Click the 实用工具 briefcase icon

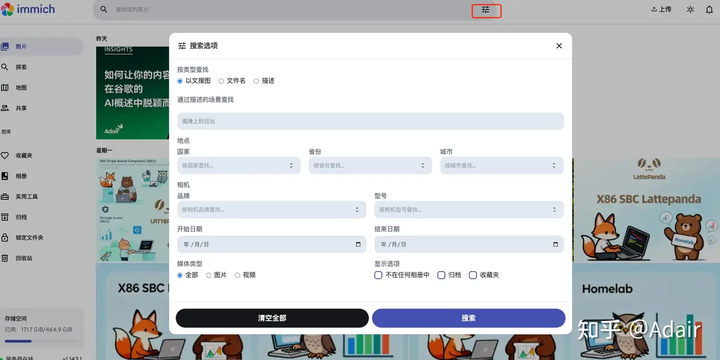5,197
